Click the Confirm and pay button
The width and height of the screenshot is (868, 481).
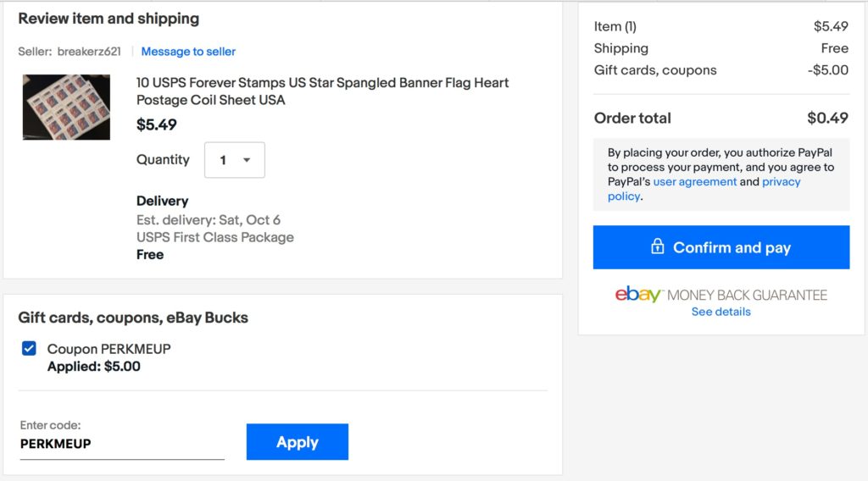pyautogui.click(x=721, y=247)
